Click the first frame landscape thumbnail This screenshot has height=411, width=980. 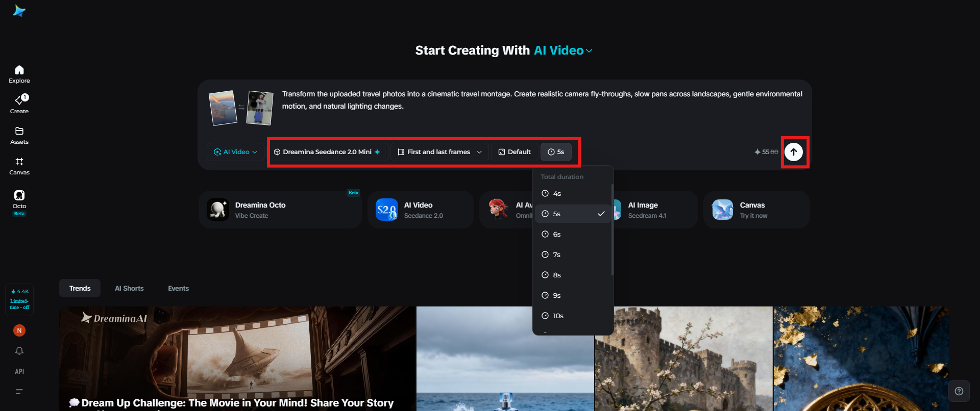pos(223,108)
